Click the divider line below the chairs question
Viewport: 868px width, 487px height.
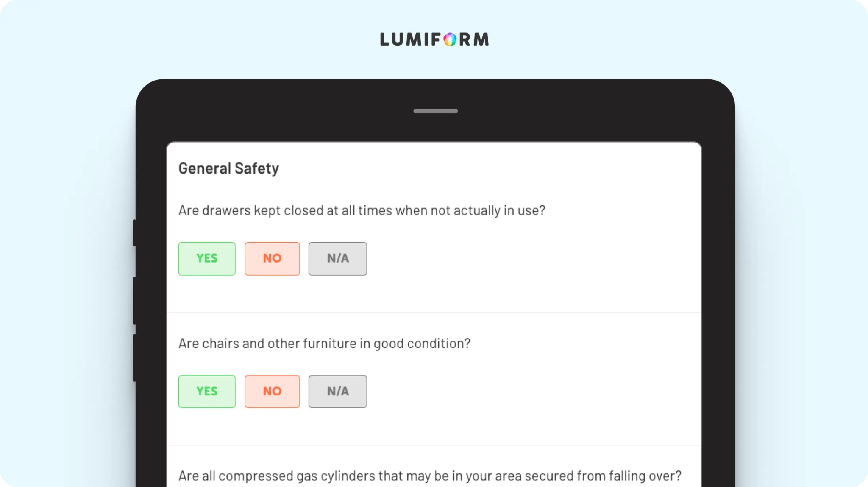point(434,445)
